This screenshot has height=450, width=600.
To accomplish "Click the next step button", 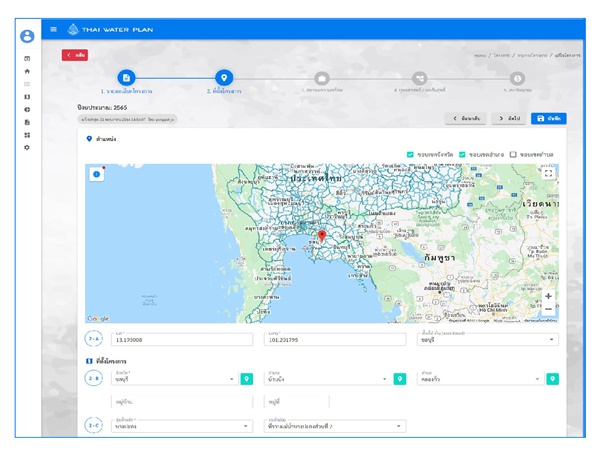I will (x=509, y=119).
